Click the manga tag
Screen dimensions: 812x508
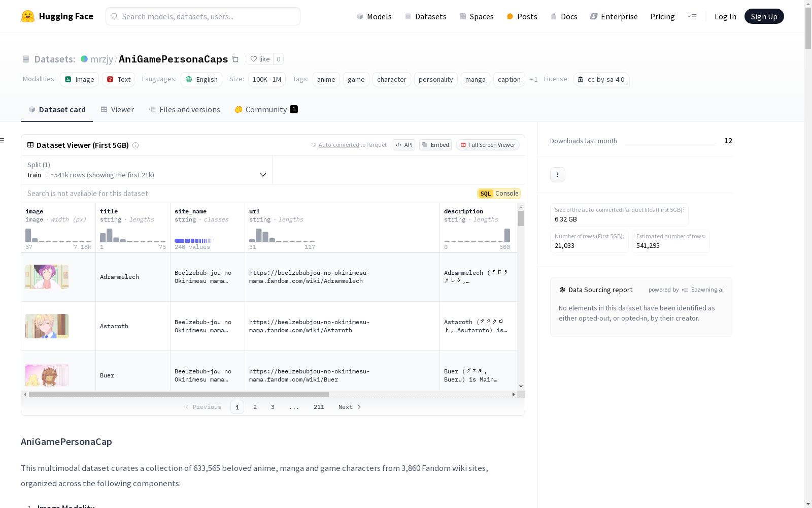[x=476, y=79]
